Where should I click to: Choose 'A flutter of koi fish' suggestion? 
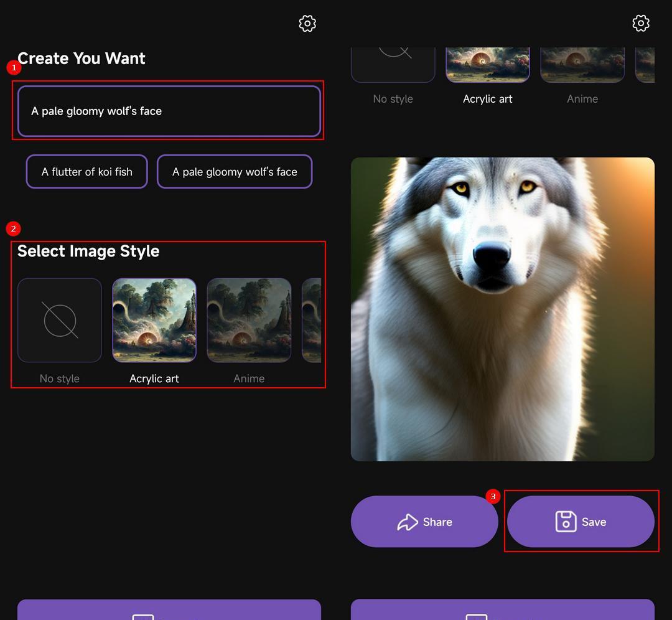coord(87,172)
